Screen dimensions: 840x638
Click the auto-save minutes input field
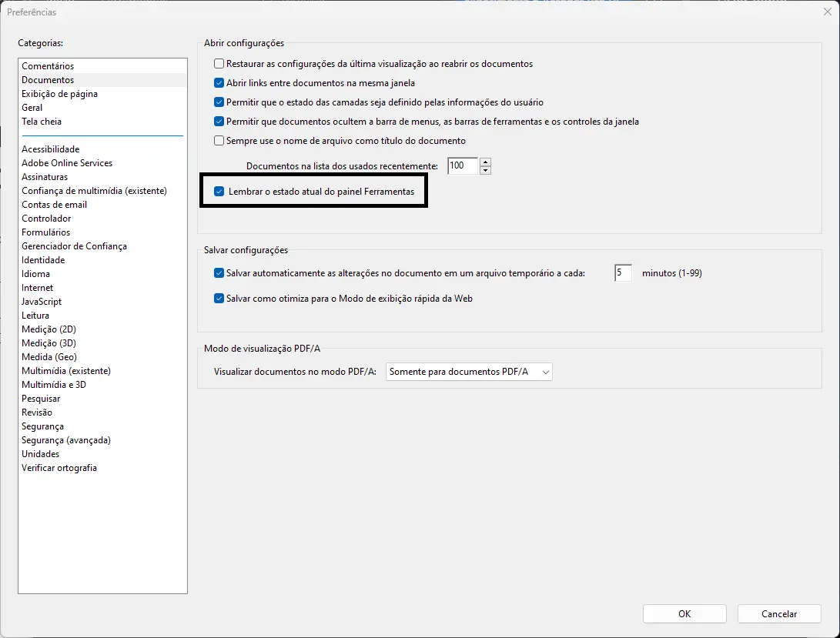point(623,272)
